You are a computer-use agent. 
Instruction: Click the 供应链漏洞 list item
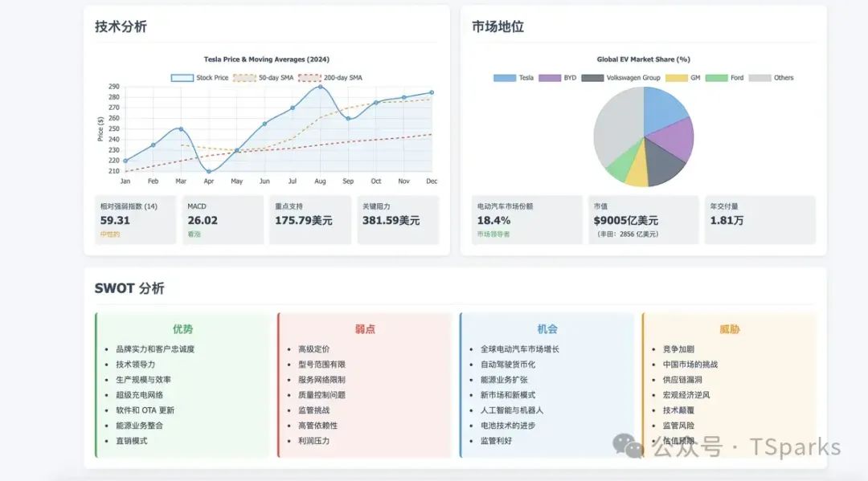[682, 380]
